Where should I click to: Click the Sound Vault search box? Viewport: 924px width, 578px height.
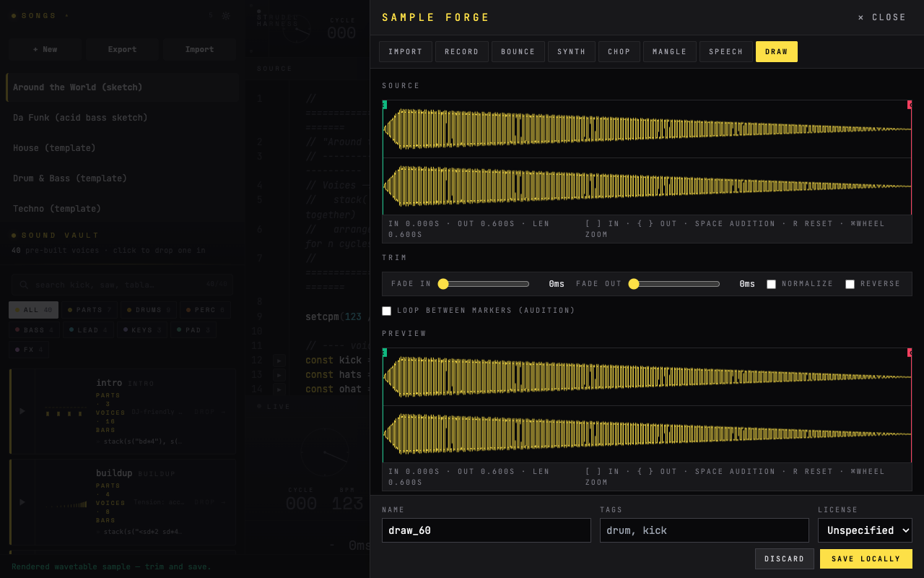122,285
